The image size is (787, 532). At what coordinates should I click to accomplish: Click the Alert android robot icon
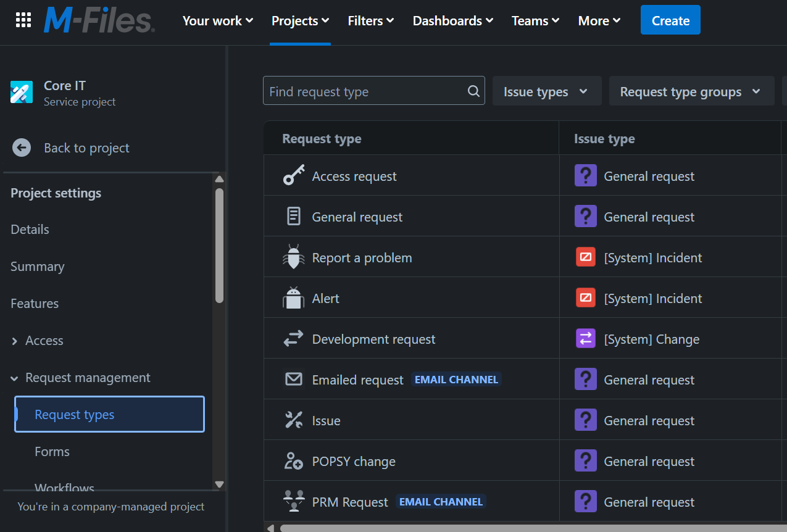293,299
